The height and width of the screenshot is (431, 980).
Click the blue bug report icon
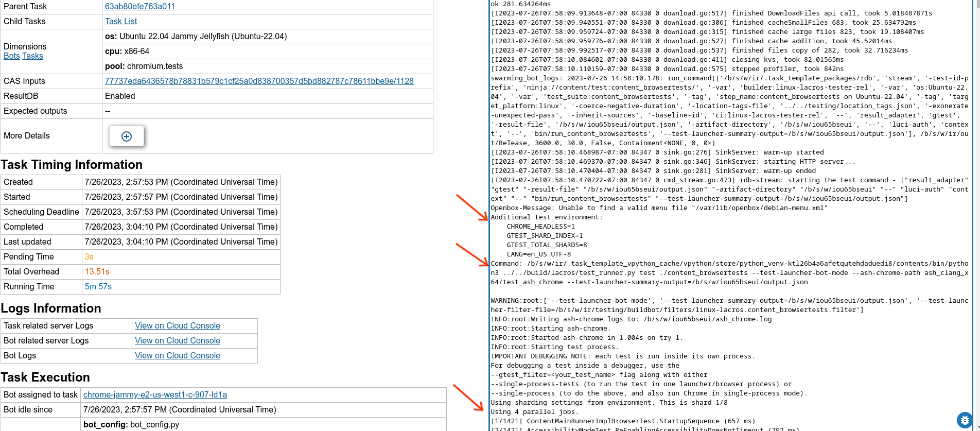(964, 420)
